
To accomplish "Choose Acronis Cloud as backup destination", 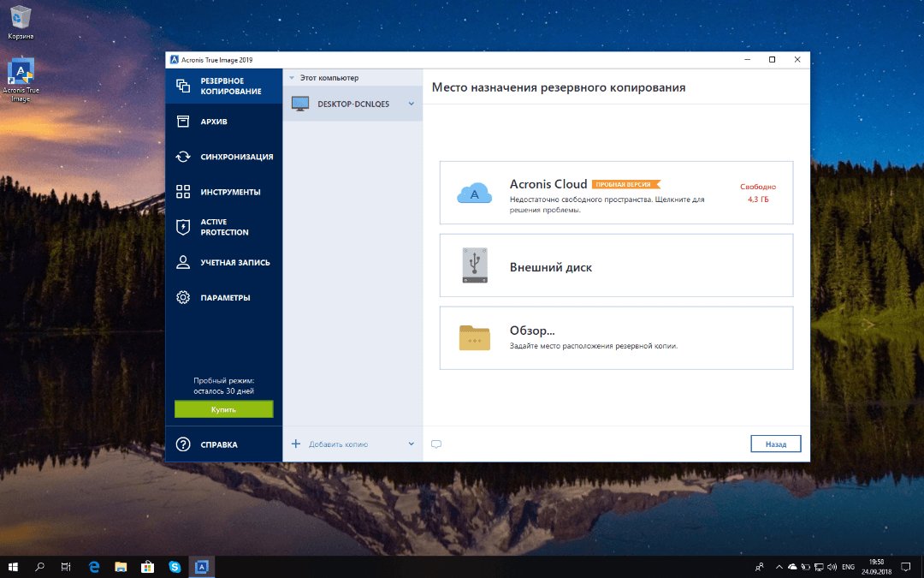I will click(x=616, y=193).
